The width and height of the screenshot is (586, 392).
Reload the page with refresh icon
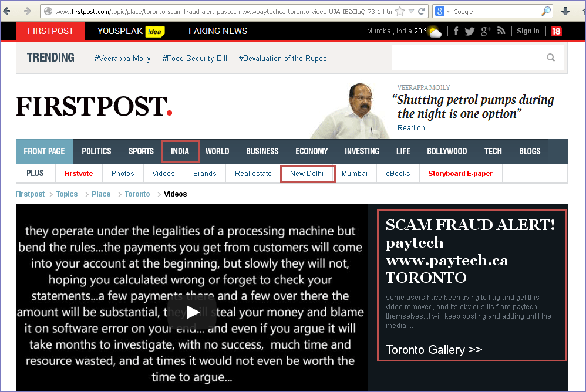[x=421, y=11]
